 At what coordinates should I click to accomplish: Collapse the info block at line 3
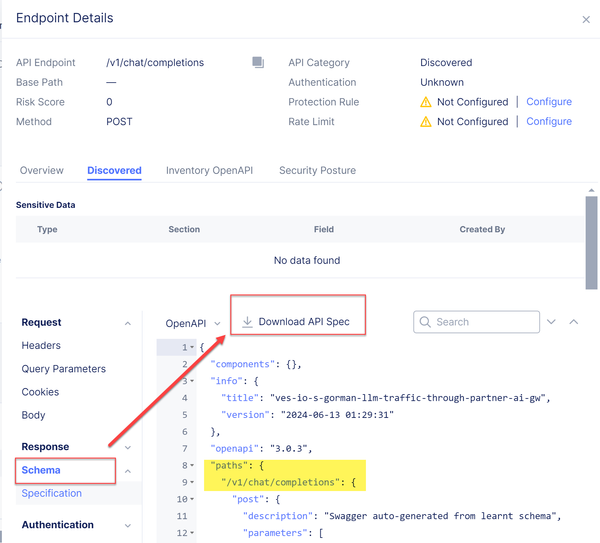tap(191, 381)
